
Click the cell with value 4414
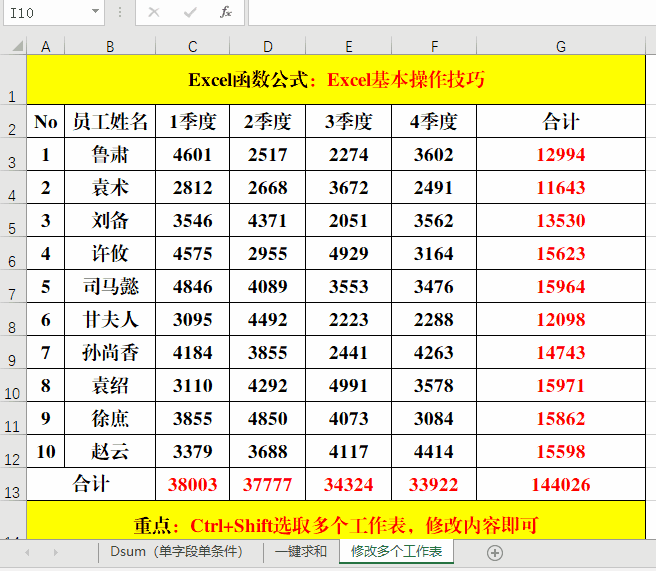pyautogui.click(x=434, y=451)
